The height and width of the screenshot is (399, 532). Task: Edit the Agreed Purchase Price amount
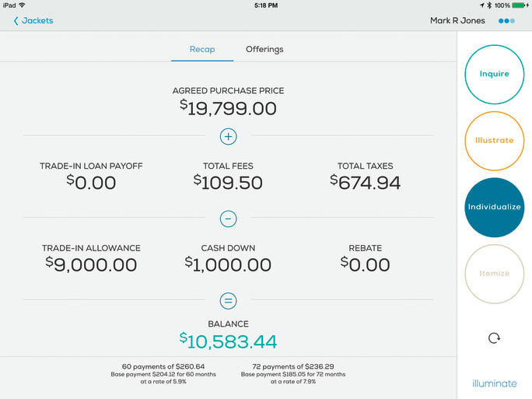(228, 108)
